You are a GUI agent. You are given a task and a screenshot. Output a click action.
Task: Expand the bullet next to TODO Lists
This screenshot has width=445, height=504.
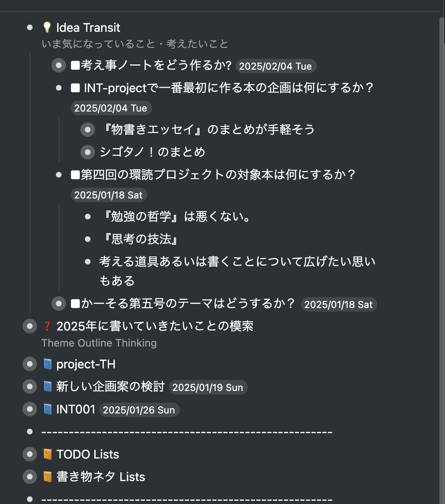tap(29, 454)
